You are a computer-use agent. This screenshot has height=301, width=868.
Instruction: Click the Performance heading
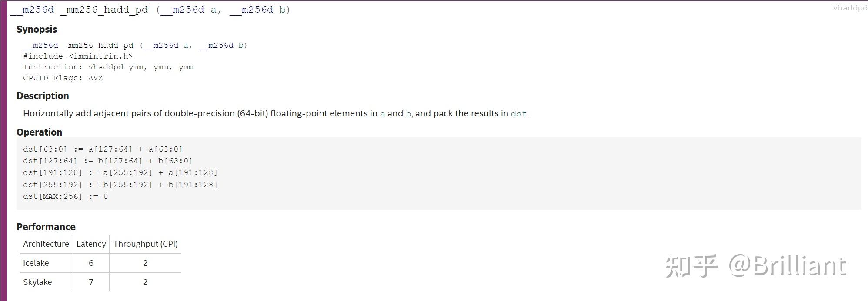click(46, 227)
